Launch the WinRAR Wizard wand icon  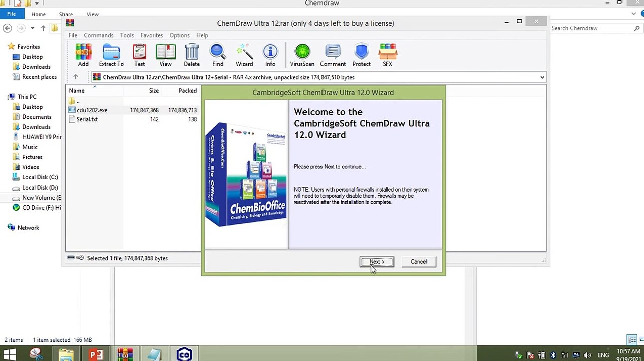[x=244, y=55]
